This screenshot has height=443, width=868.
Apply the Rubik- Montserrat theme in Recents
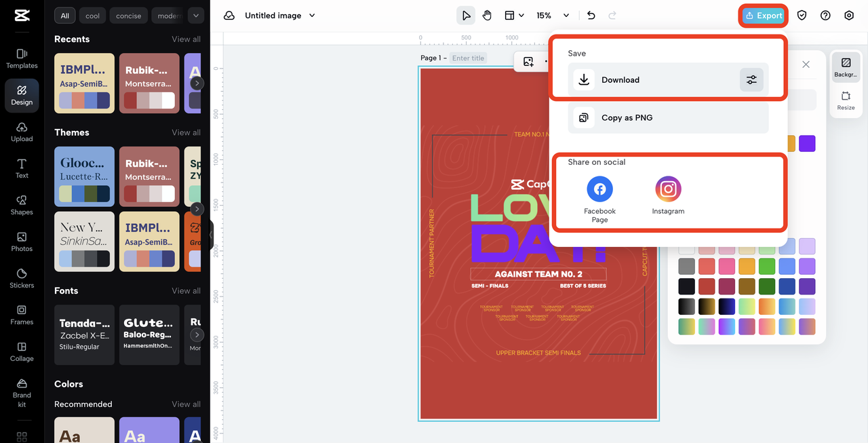[x=149, y=83]
